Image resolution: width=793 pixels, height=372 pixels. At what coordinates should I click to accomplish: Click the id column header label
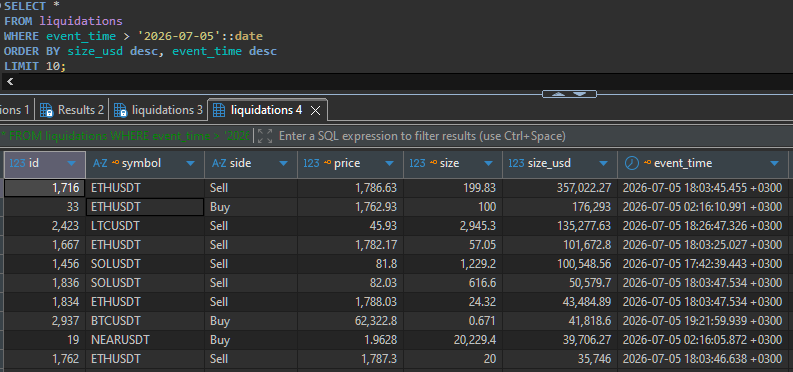[34, 163]
